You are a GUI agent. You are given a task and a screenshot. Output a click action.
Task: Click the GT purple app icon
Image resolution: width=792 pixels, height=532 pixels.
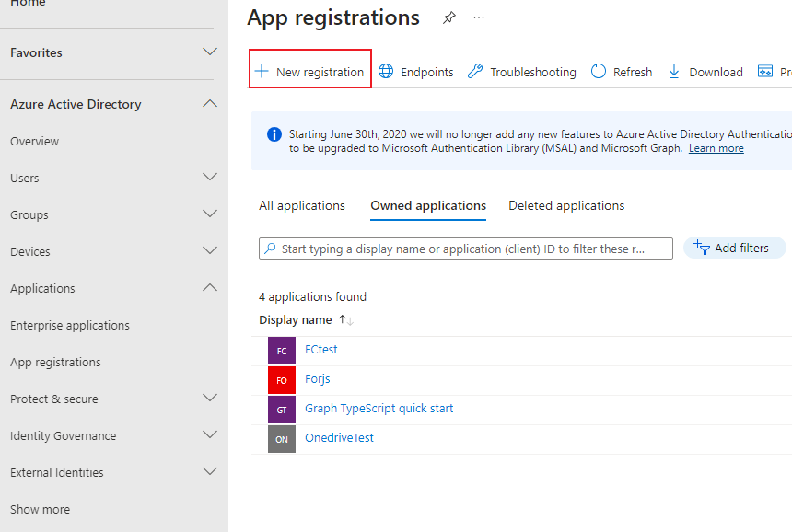pyautogui.click(x=282, y=410)
